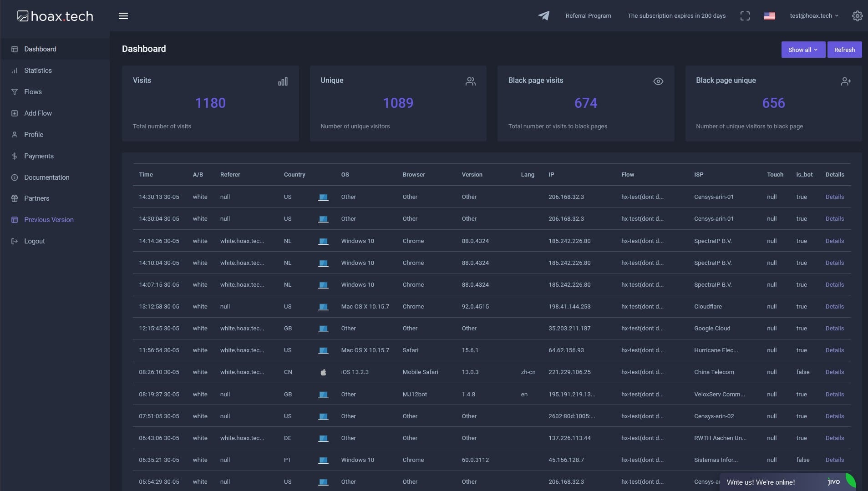Toggle the eye icon on Black page visits card
The width and height of the screenshot is (868, 491).
click(x=659, y=81)
